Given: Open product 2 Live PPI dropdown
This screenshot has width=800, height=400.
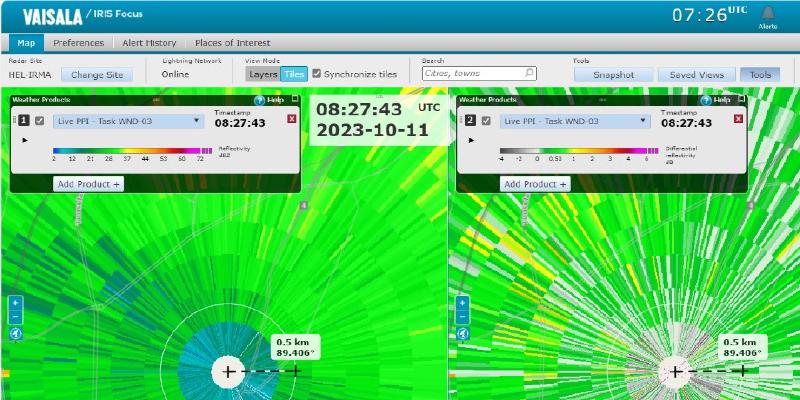Looking at the screenshot, I should point(644,121).
